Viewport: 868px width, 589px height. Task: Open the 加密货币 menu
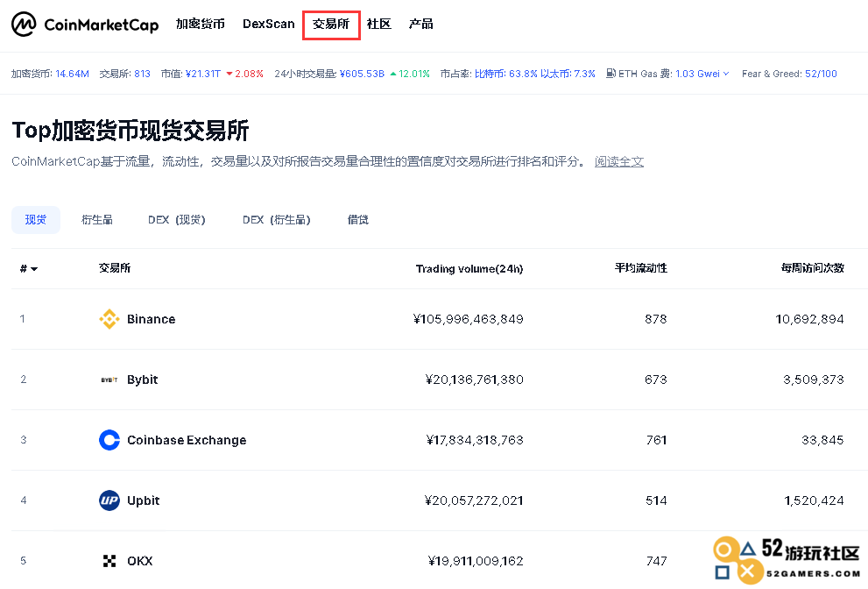coord(201,24)
